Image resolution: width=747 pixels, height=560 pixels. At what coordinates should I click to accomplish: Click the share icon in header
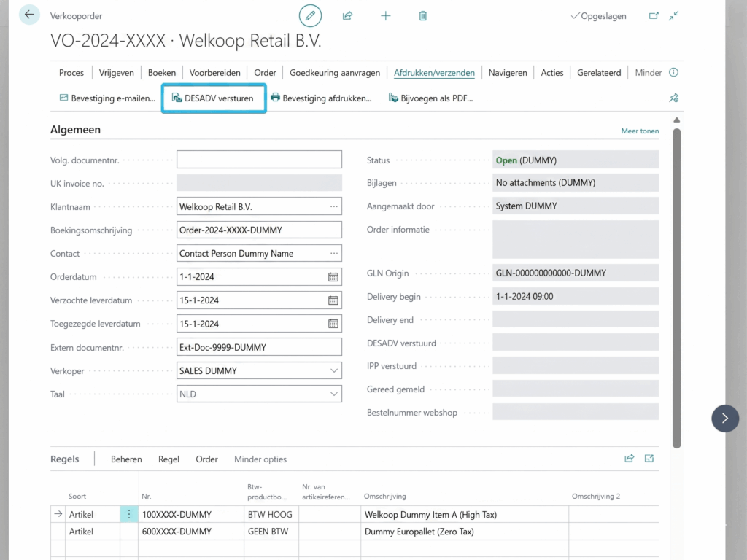[x=348, y=15]
